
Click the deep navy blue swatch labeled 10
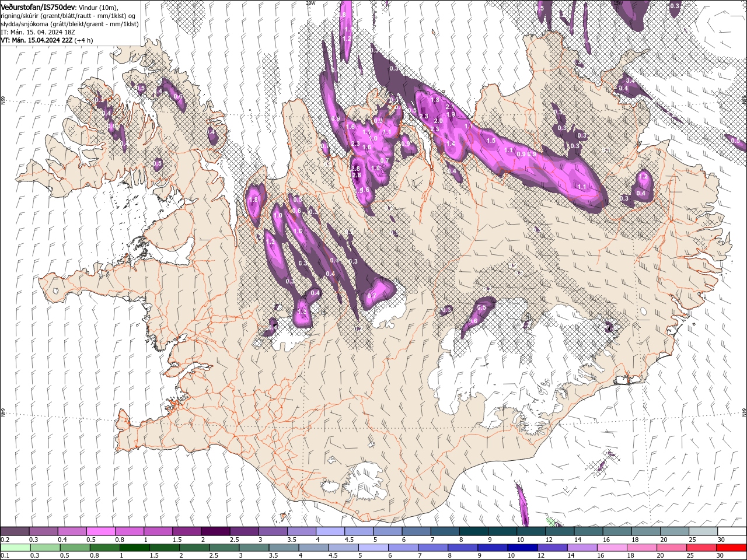[522, 548]
